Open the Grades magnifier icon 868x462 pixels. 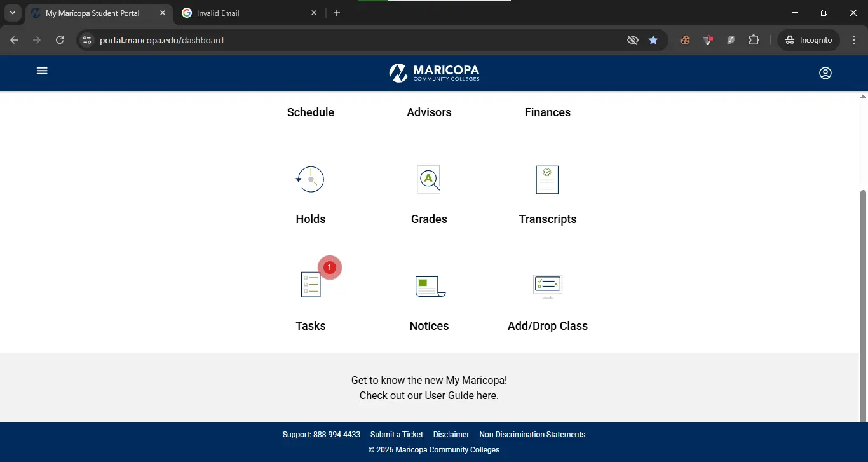tap(429, 179)
